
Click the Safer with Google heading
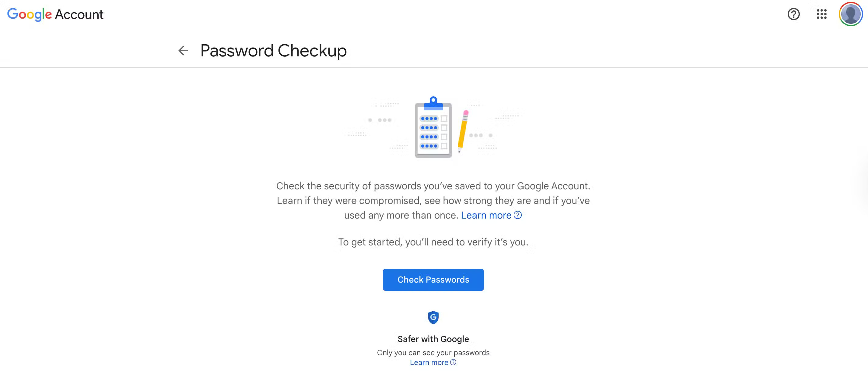[x=433, y=339]
